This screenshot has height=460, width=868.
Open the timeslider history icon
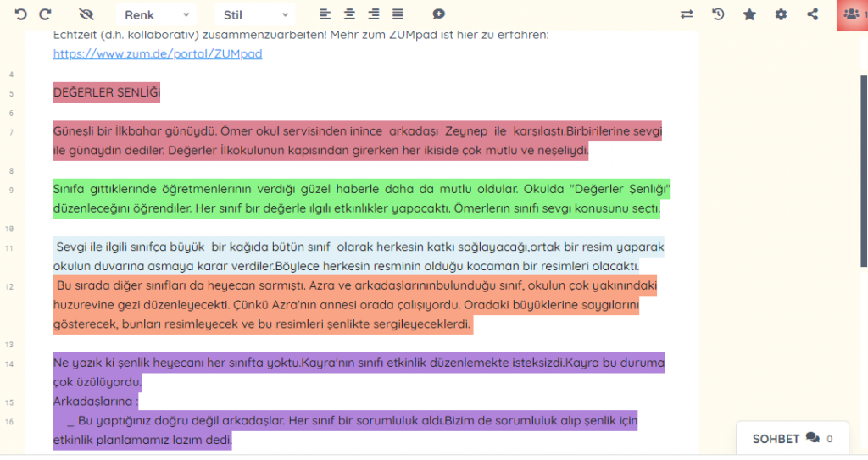[x=718, y=14]
